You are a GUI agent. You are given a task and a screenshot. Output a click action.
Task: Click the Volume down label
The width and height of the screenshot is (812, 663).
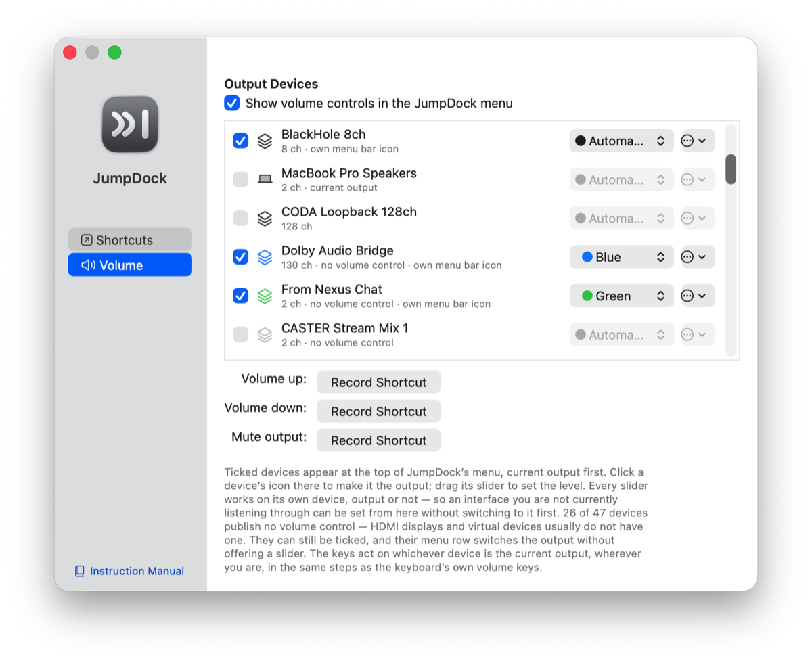(x=265, y=408)
